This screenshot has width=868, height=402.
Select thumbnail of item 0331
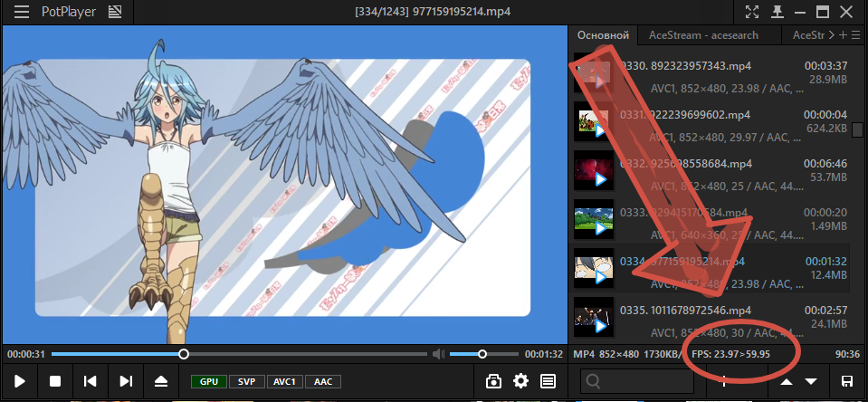click(594, 122)
